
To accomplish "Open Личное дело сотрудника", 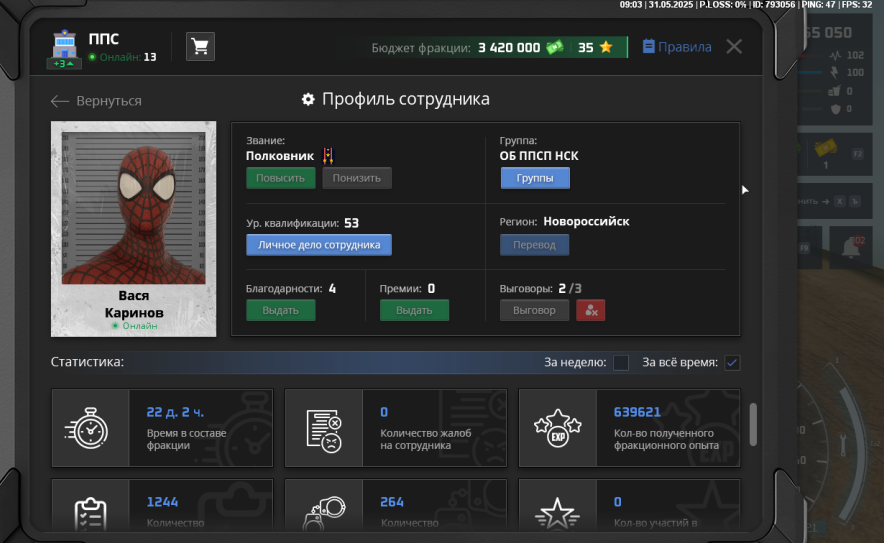I will click(x=319, y=244).
